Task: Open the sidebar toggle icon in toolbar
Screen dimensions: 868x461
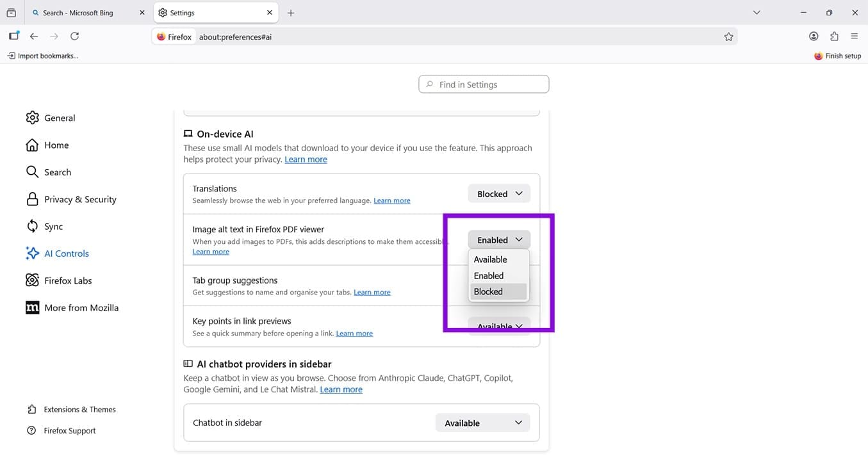Action: coord(13,36)
